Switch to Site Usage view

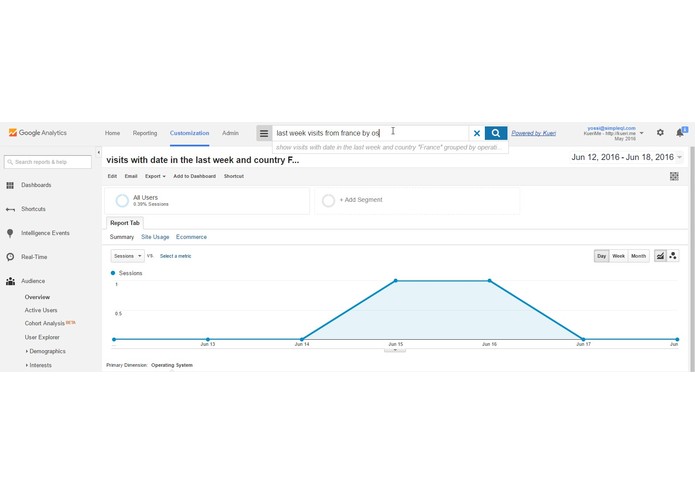point(155,237)
